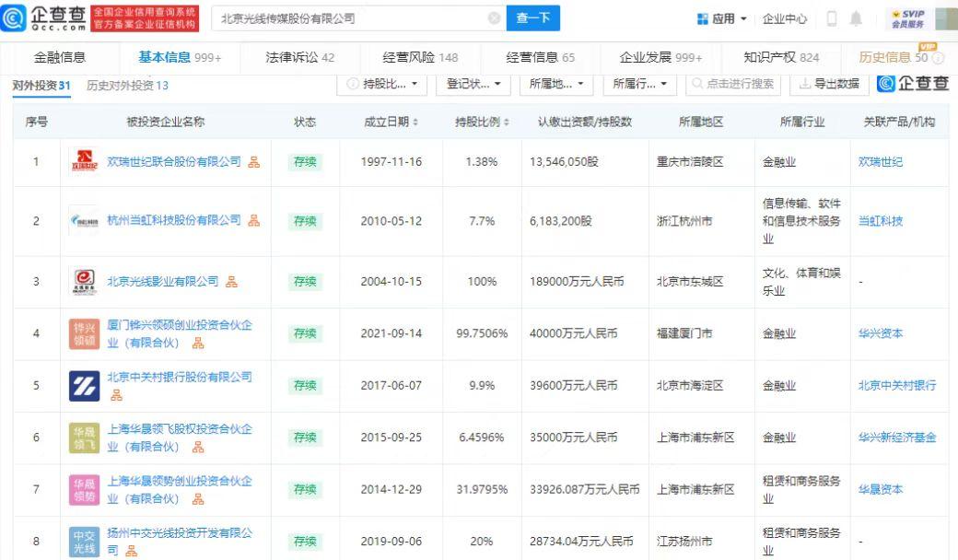The width and height of the screenshot is (958, 560).
Task: Switch to 经营信息 65 tab
Action: click(x=540, y=57)
